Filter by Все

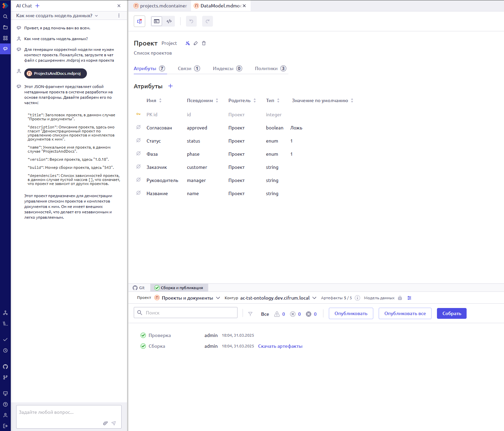coord(265,314)
